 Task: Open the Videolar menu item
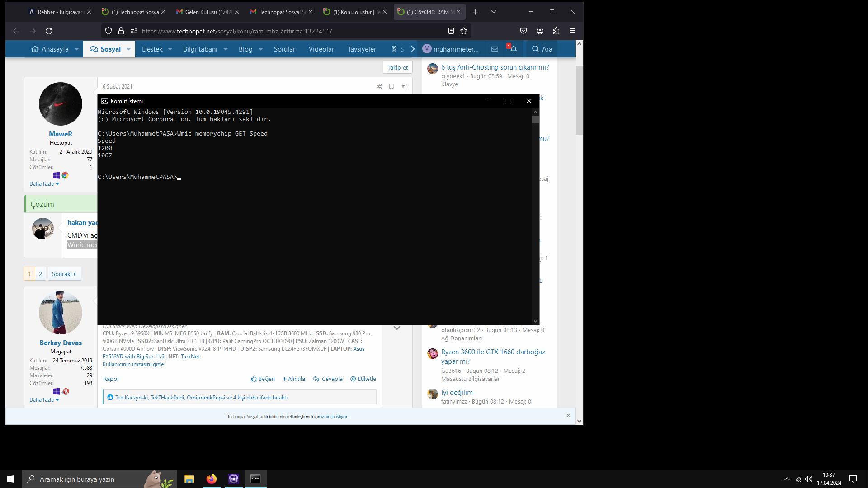coord(321,49)
